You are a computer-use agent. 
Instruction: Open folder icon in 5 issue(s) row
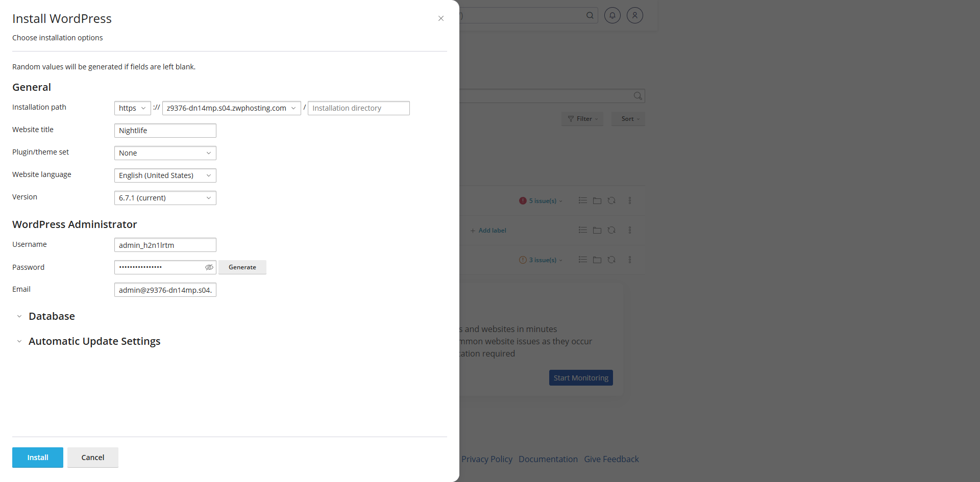(597, 200)
